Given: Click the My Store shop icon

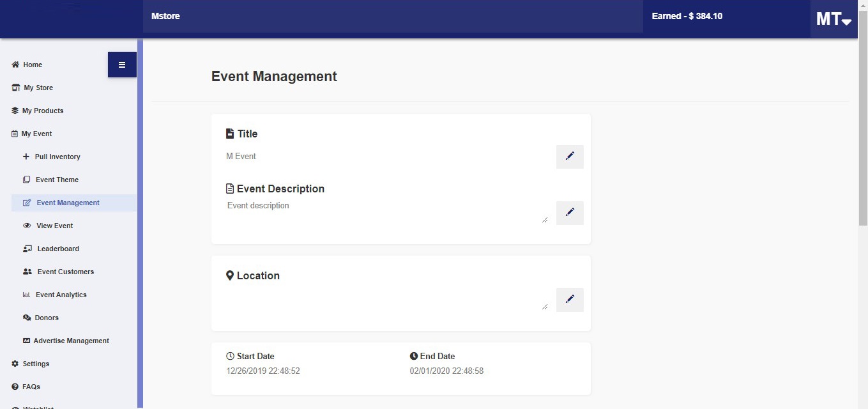Looking at the screenshot, I should pyautogui.click(x=16, y=88).
